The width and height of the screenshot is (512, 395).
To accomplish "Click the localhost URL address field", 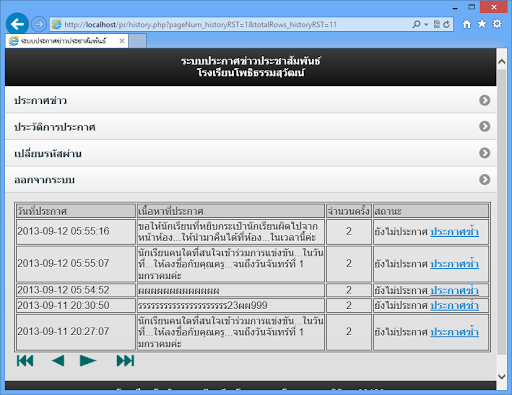I will [x=230, y=24].
